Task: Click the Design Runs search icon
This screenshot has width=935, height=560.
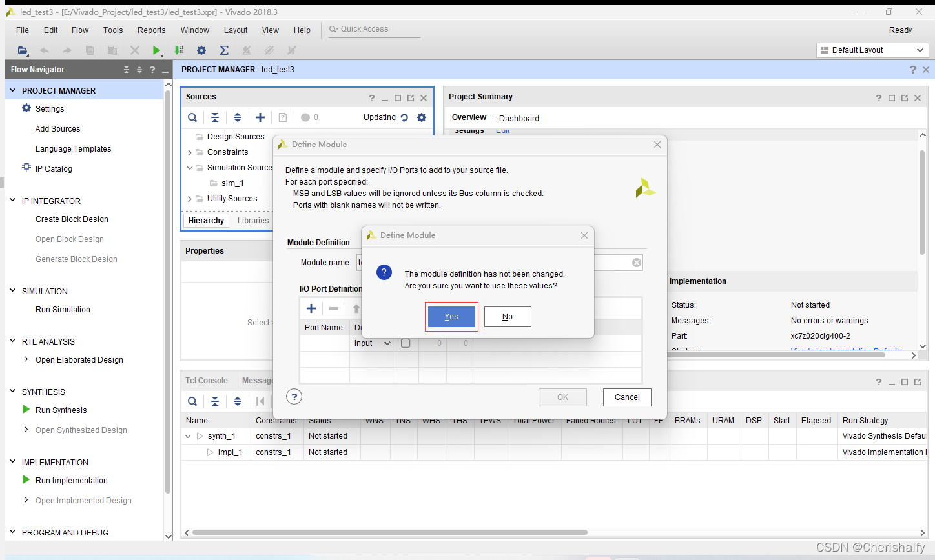Action: pyautogui.click(x=192, y=401)
